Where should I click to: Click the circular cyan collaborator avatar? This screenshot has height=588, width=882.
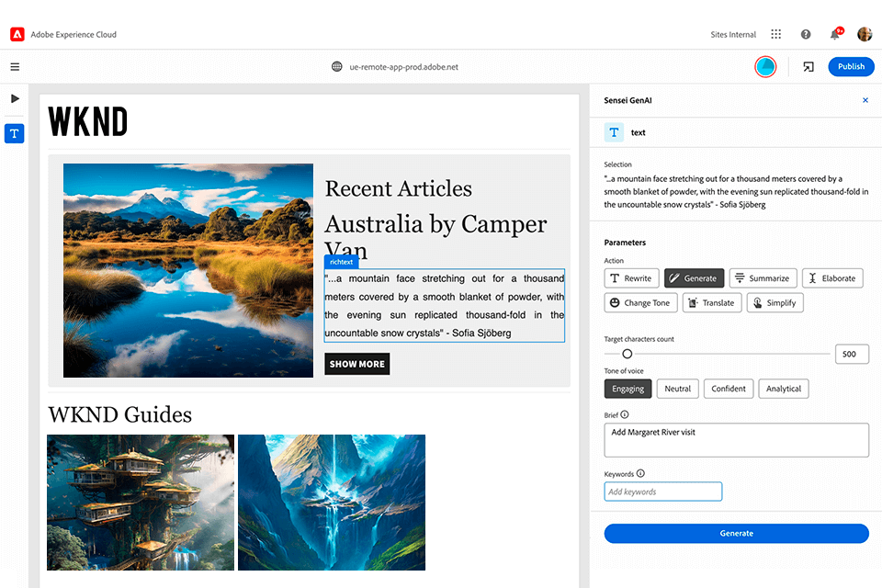pyautogui.click(x=765, y=67)
